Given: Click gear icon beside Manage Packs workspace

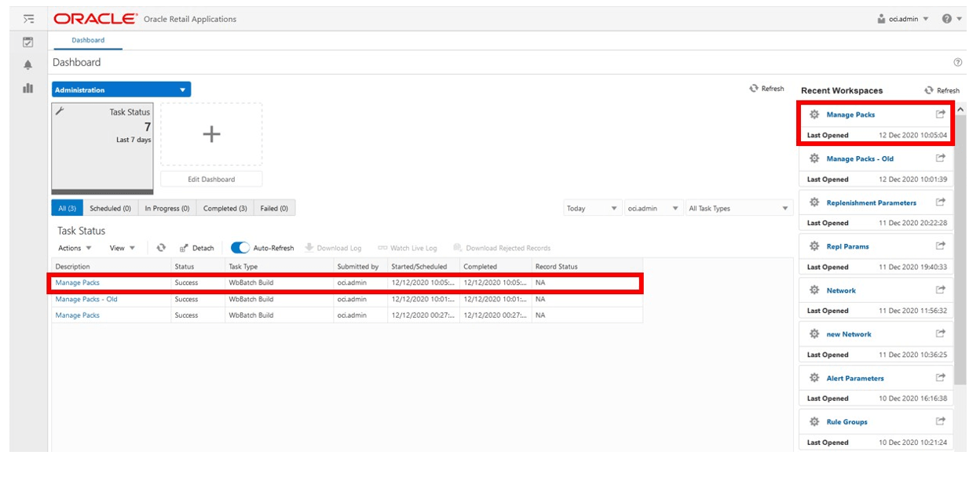Looking at the screenshot, I should coord(814,115).
